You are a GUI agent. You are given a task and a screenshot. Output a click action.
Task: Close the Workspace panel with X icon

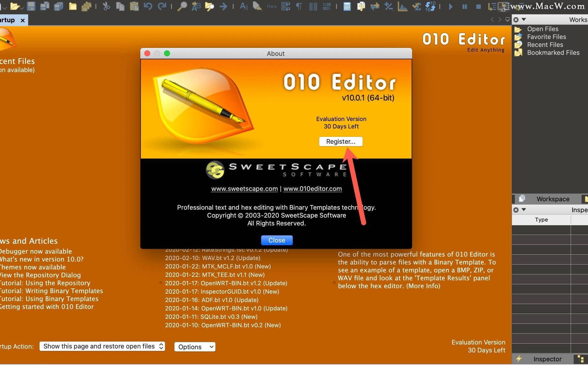[516, 20]
